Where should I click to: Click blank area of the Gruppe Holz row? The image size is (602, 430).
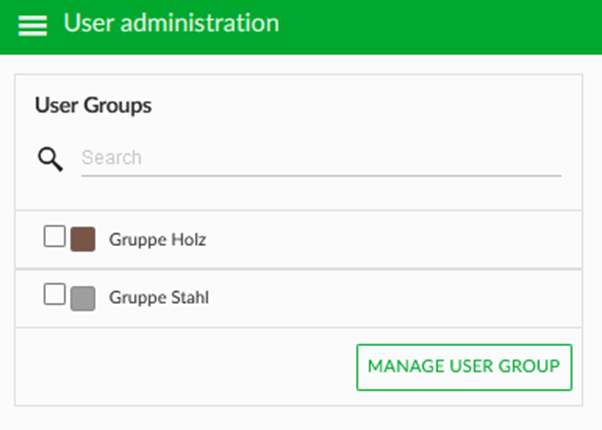coord(384,240)
